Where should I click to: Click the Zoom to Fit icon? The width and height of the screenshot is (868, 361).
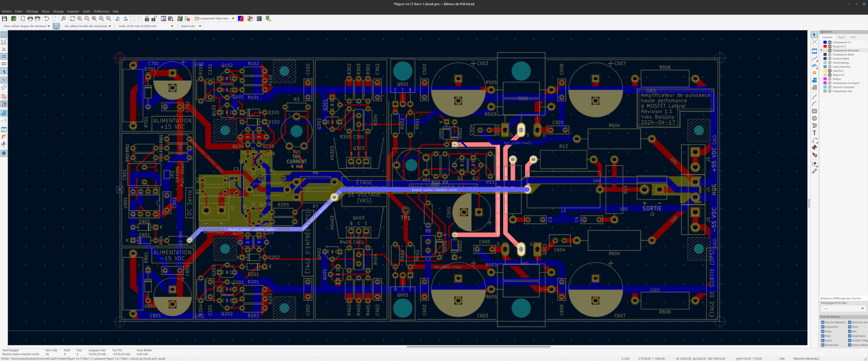coord(94,19)
